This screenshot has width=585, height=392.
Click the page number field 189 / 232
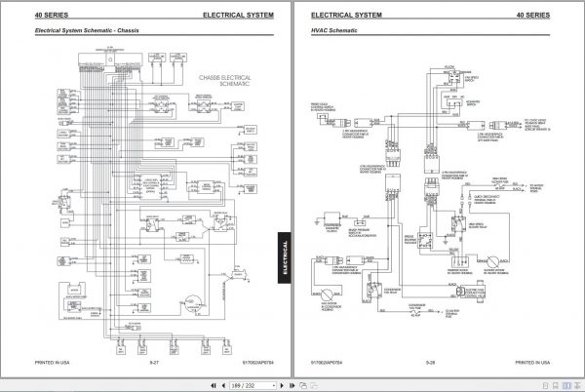(x=251, y=385)
